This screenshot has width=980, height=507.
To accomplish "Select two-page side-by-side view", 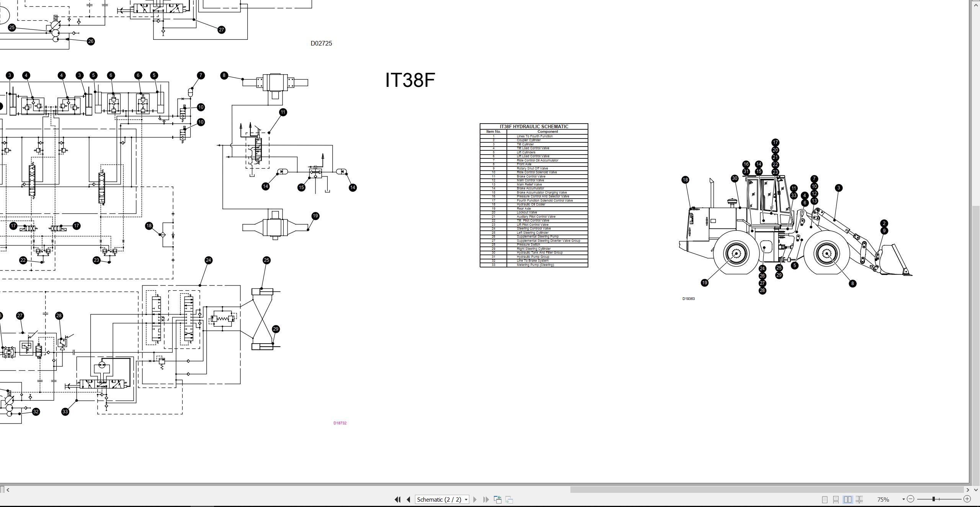I will click(x=848, y=499).
